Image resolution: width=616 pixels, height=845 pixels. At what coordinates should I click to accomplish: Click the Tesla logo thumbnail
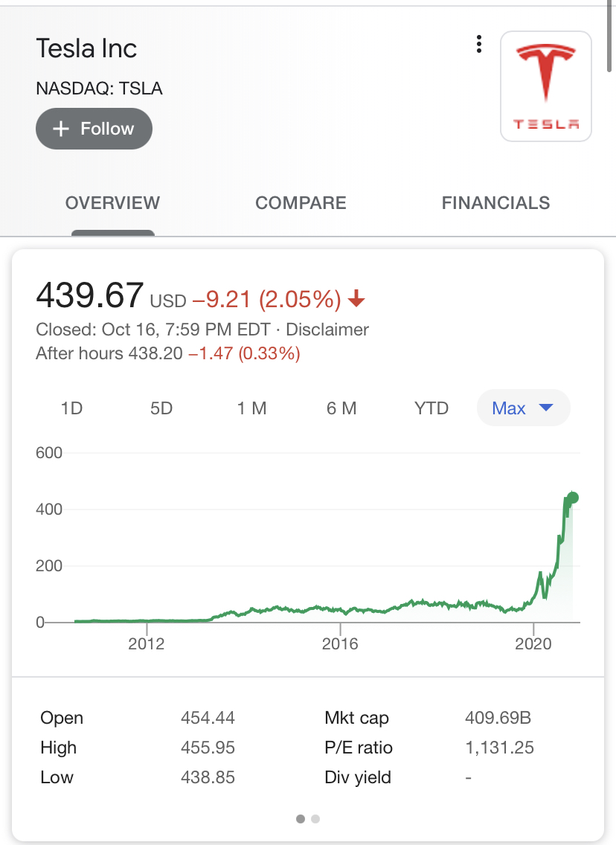546,86
